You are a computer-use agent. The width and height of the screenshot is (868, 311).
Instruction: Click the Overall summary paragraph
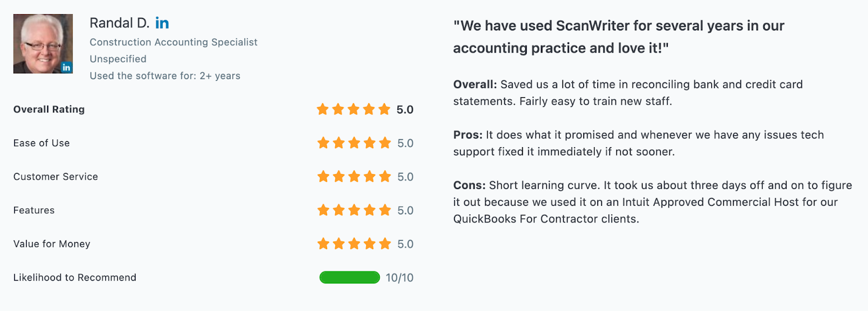tap(628, 93)
